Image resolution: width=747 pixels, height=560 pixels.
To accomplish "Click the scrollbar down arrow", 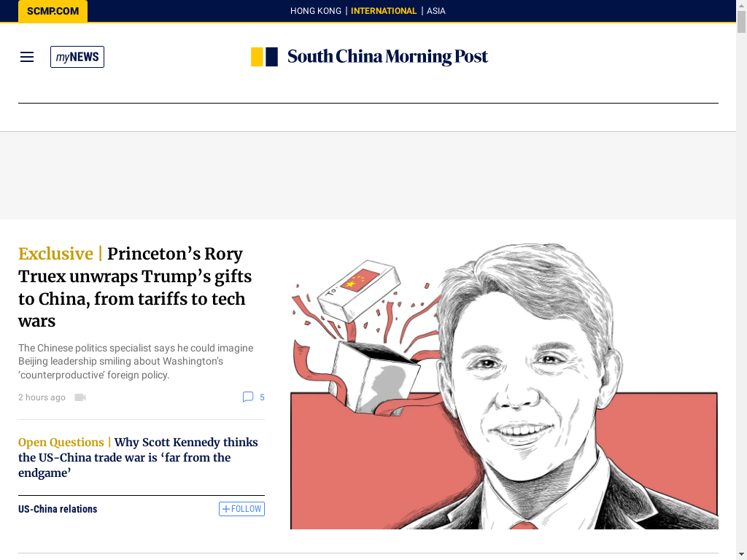I will click(741, 555).
